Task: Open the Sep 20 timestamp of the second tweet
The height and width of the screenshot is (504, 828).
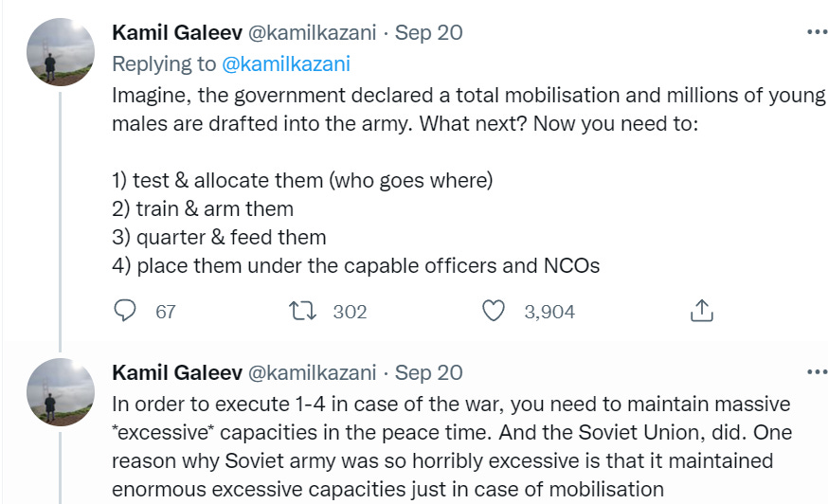Action: [x=429, y=373]
